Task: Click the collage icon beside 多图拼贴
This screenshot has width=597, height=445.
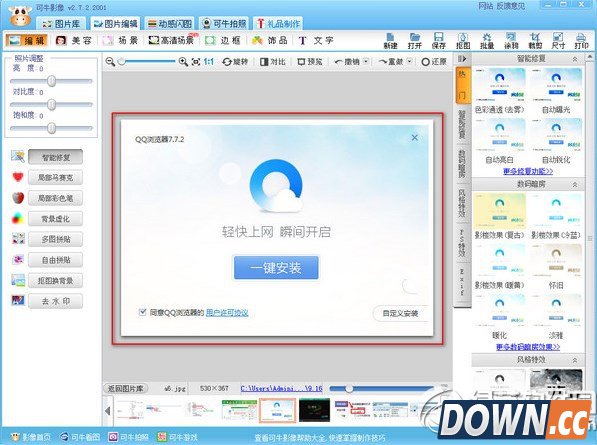Action: coord(18,239)
